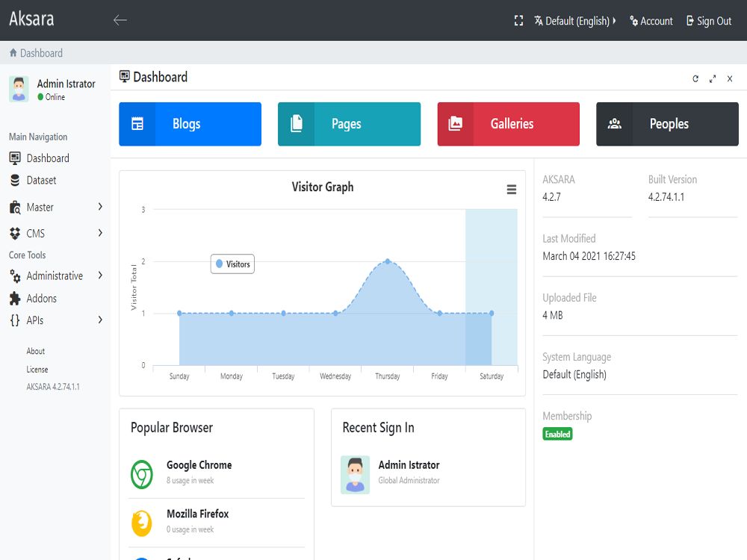Select Dashboard in the sidebar navigation
Screen dimensions: 747x560
tap(47, 158)
